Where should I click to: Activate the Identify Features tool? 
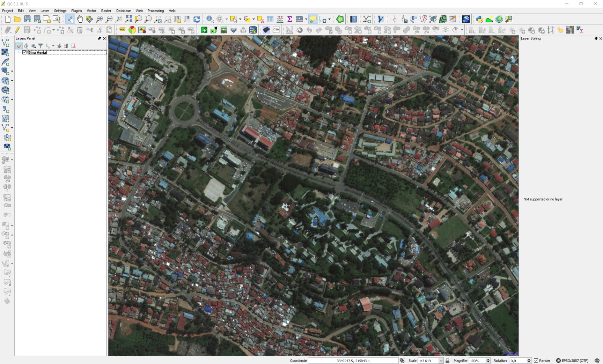point(210,19)
